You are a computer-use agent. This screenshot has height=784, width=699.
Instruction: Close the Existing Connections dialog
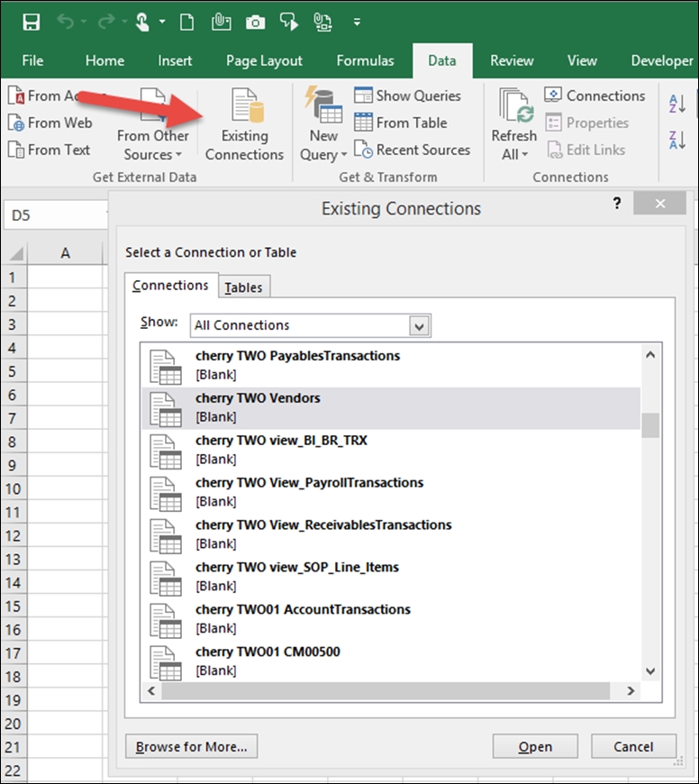coord(660,204)
